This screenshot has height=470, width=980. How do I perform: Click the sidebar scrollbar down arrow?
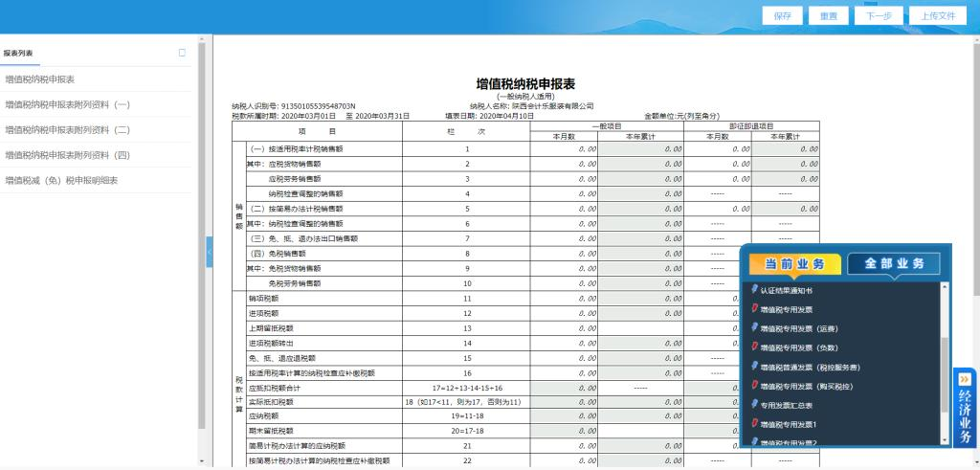201,462
